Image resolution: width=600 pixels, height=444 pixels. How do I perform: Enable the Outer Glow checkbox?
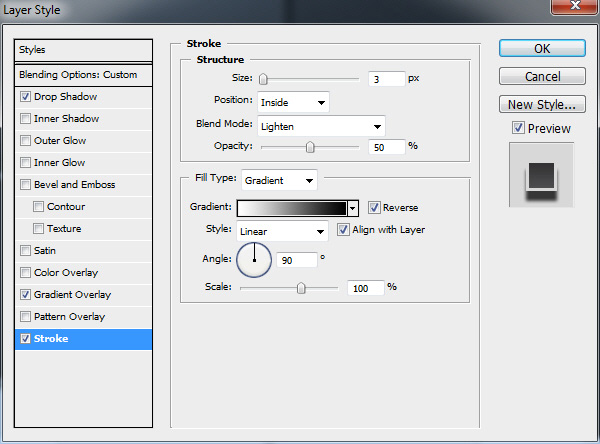[25, 140]
